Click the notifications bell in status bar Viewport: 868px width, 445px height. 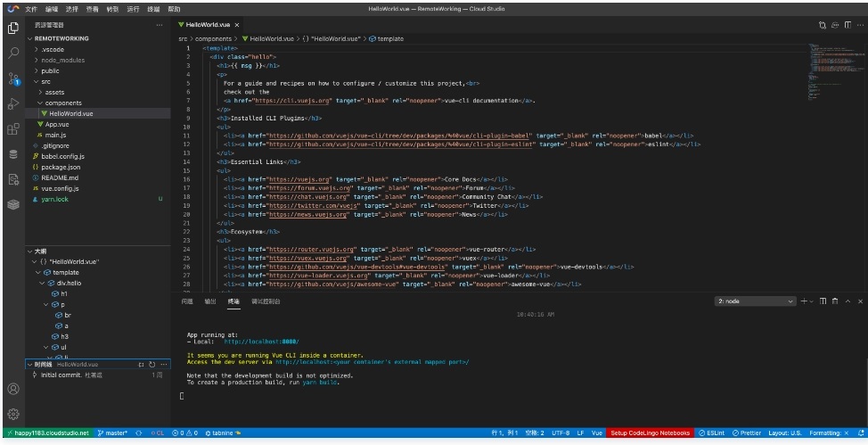(861, 433)
